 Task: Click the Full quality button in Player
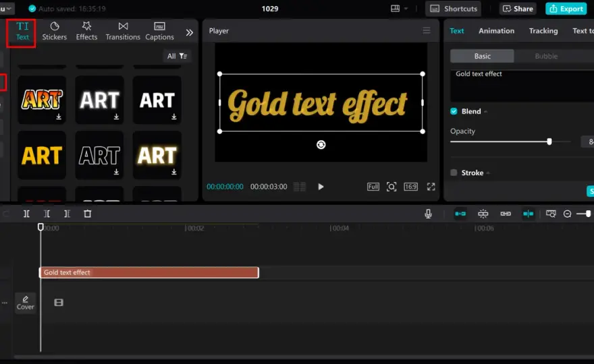pyautogui.click(x=373, y=187)
